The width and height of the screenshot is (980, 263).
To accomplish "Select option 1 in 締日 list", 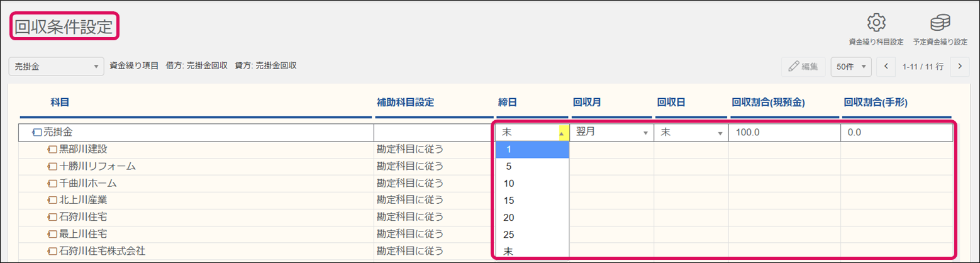I will click(x=532, y=150).
